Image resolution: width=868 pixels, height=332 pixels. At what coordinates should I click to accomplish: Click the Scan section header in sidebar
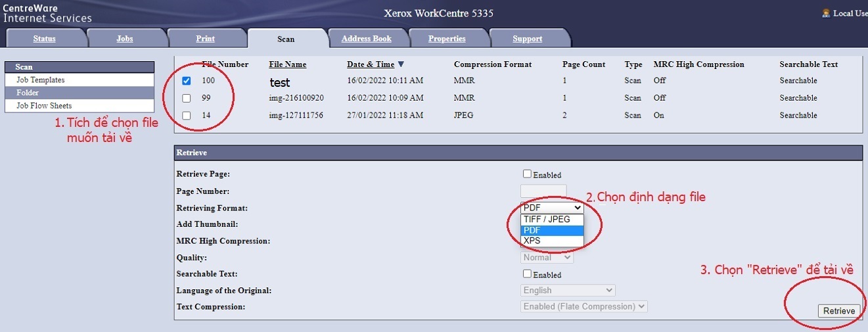click(x=80, y=67)
